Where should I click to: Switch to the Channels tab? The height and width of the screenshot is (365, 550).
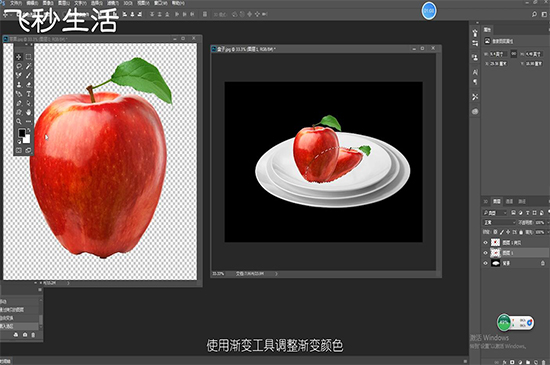(x=509, y=201)
